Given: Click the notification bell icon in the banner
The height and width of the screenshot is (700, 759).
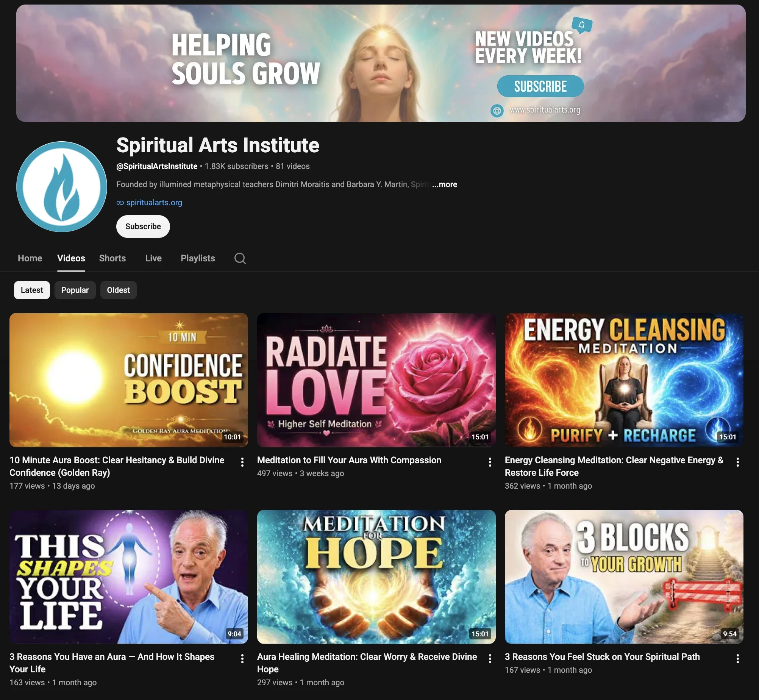Looking at the screenshot, I should coord(582,25).
